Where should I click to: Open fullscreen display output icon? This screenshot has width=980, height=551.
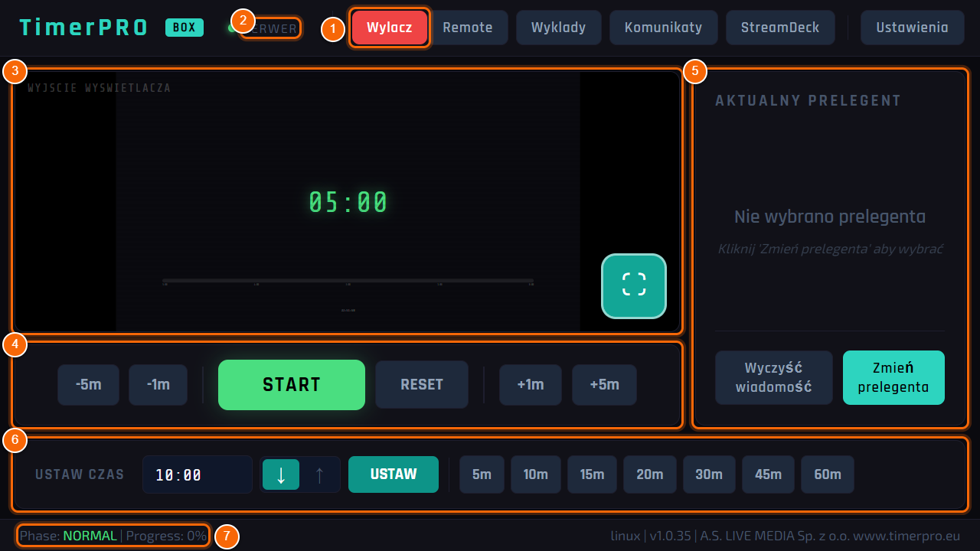click(634, 285)
